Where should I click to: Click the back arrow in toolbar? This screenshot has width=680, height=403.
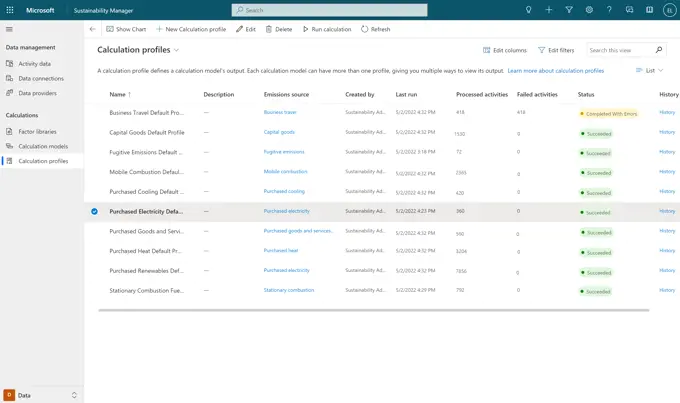coord(93,29)
